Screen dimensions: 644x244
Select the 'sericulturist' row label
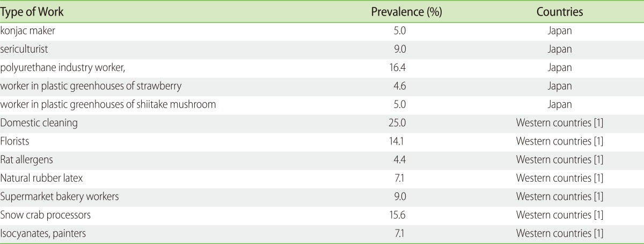point(24,49)
